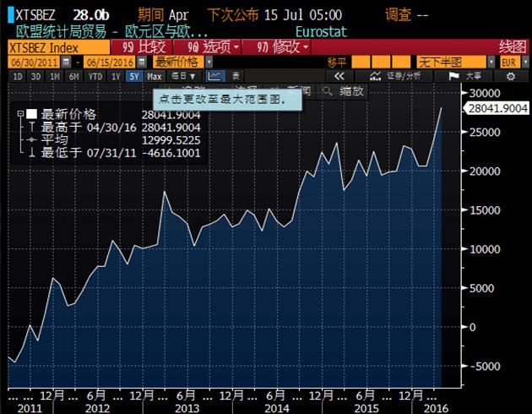Click the table view icon
532x414 pixels.
236,76
